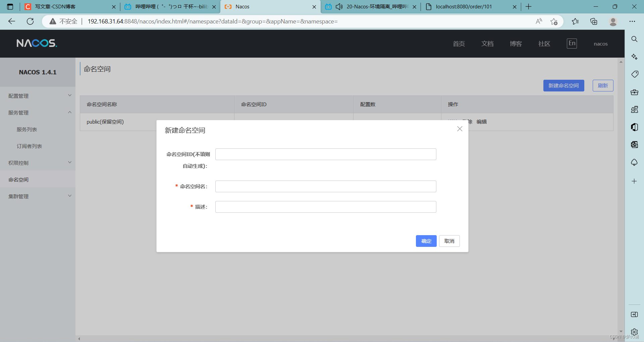Open the collections icon
Viewport: 644px width, 342px height.
coord(594,21)
